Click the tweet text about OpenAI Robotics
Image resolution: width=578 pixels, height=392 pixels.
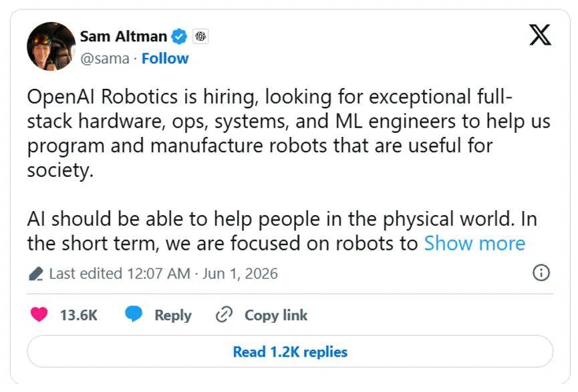(x=288, y=134)
